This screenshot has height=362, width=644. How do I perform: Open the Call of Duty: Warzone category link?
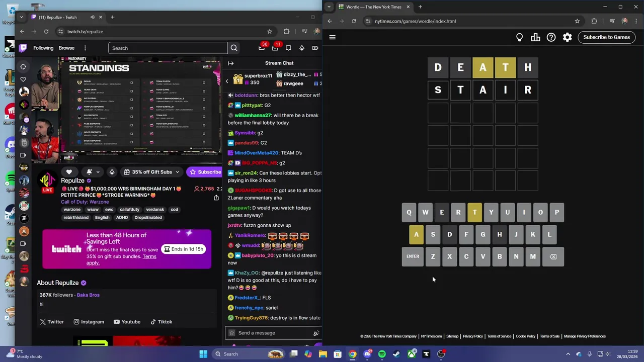(x=85, y=202)
